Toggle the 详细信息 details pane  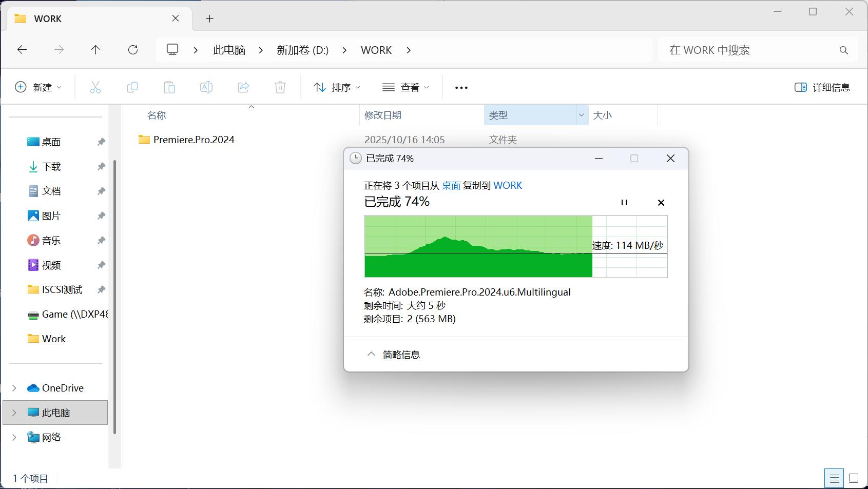(x=822, y=87)
